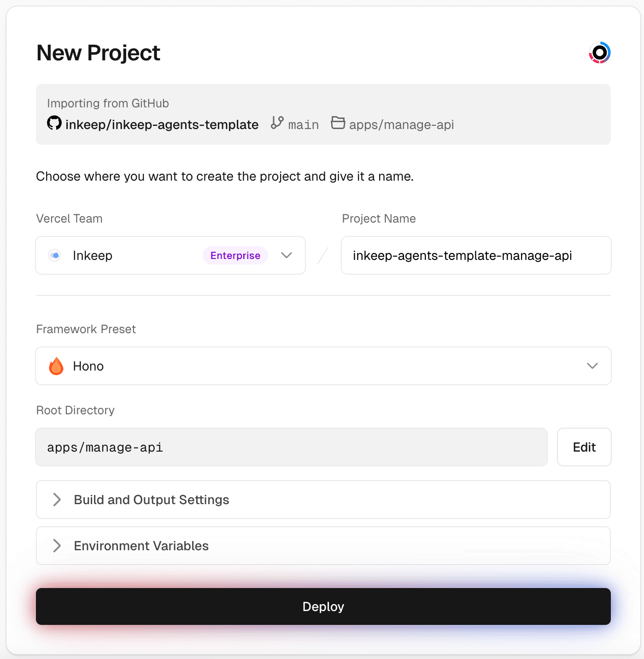Open the Framework Preset dropdown
Screen dimensions: 644x659
592,366
